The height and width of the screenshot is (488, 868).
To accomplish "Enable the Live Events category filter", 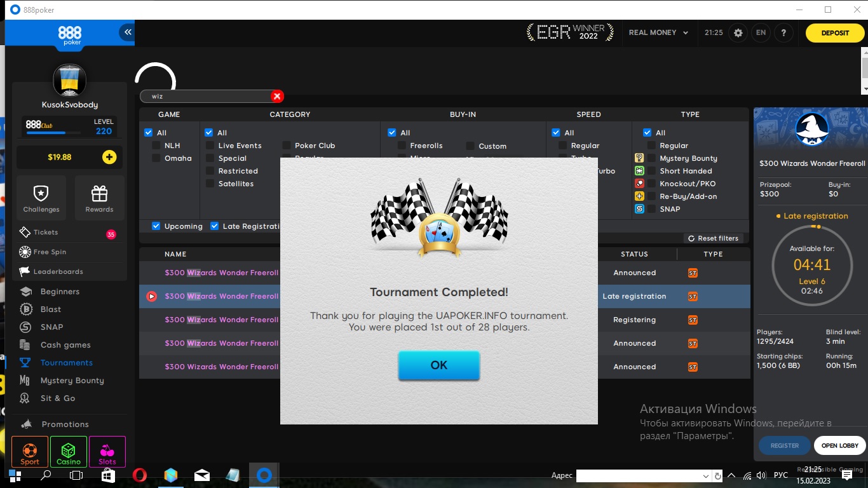I will [x=210, y=146].
